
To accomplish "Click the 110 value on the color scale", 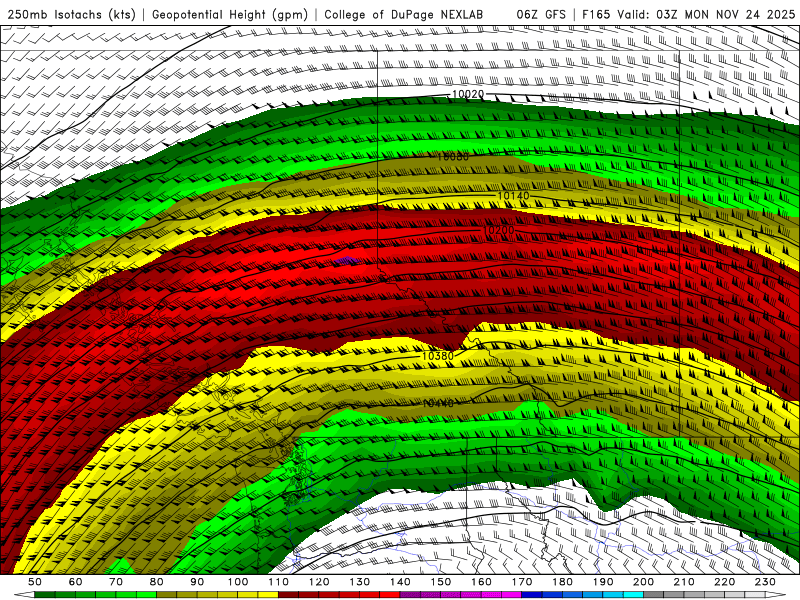I will [278, 582].
